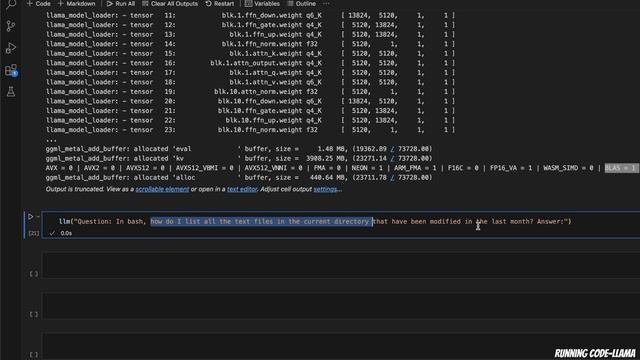
Task: Open the toolbar more actions ellipsis
Action: click(x=326, y=4)
